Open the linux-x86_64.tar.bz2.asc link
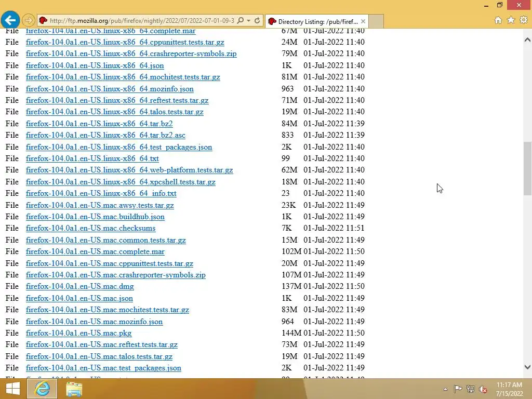This screenshot has height=399, width=532. [105, 136]
